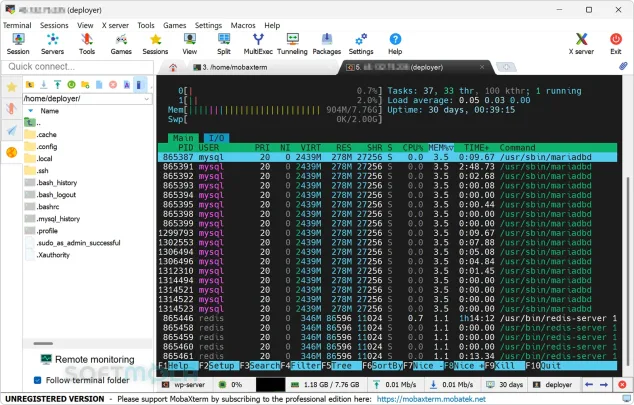Click the MEM% column header in htop

(441, 148)
